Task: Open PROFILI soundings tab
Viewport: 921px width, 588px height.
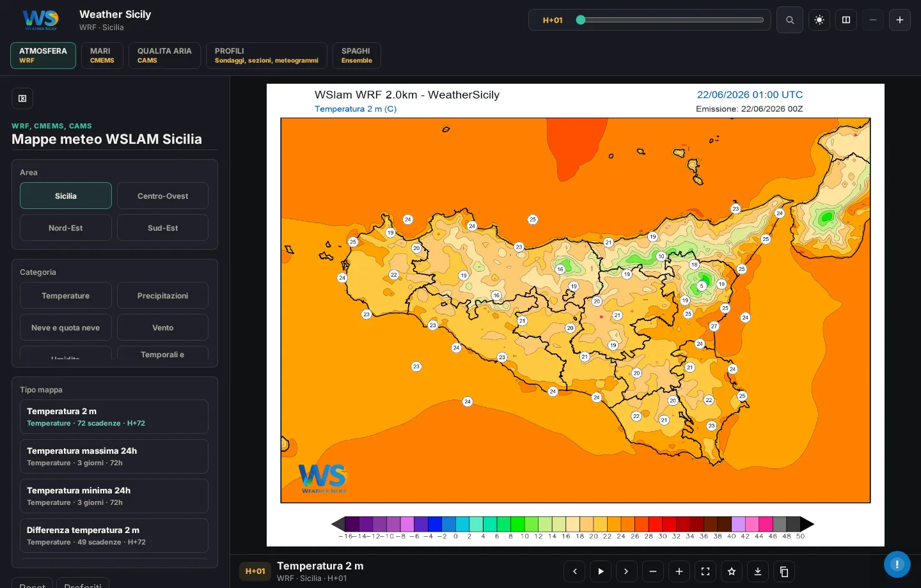Action: click(267, 56)
